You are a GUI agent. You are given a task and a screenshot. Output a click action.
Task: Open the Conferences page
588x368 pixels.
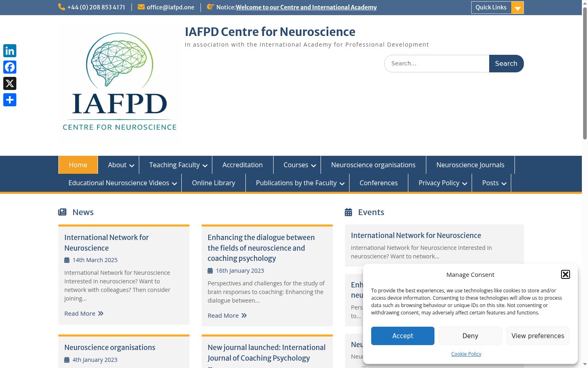379,183
